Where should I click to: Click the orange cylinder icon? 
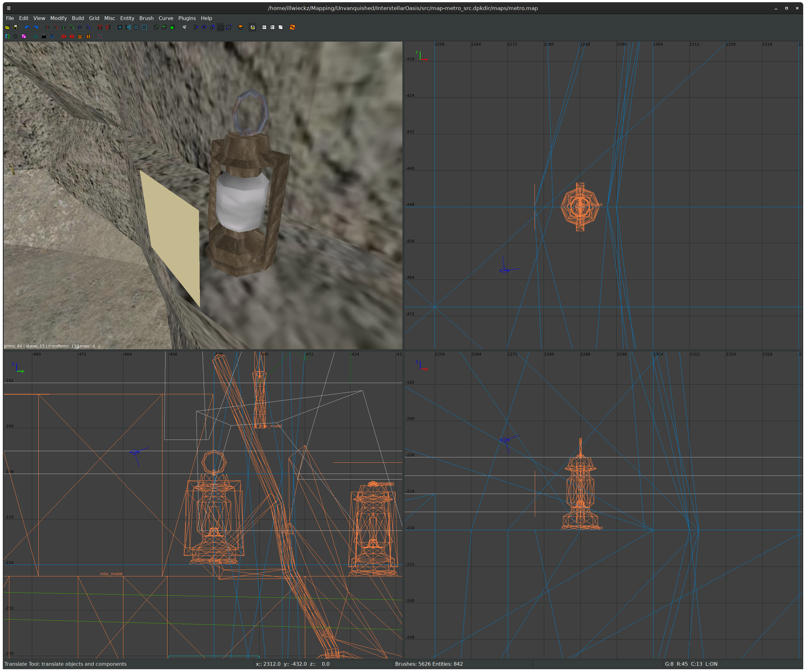pyautogui.click(x=241, y=27)
